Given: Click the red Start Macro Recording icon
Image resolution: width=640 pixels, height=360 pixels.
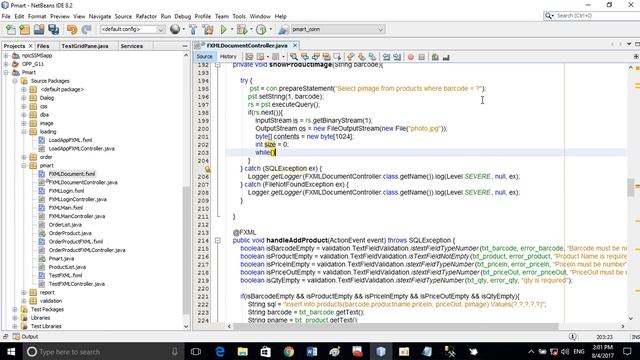Looking at the screenshot, I should (x=411, y=57).
